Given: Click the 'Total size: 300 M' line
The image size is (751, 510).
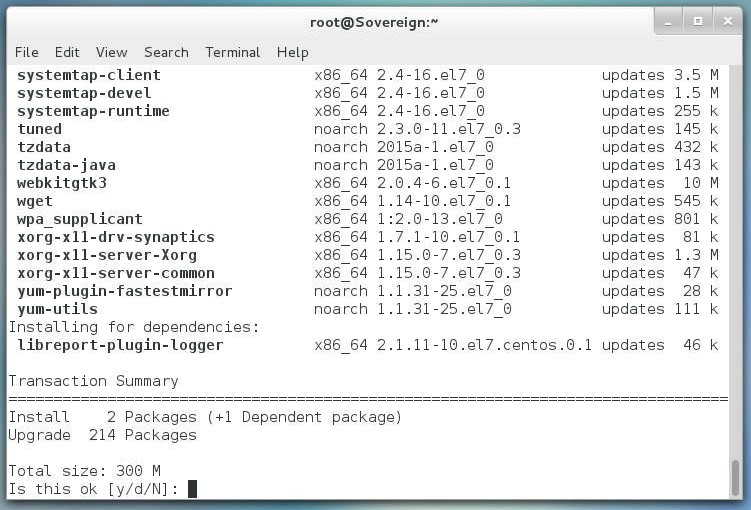Looking at the screenshot, I should coord(84,471).
